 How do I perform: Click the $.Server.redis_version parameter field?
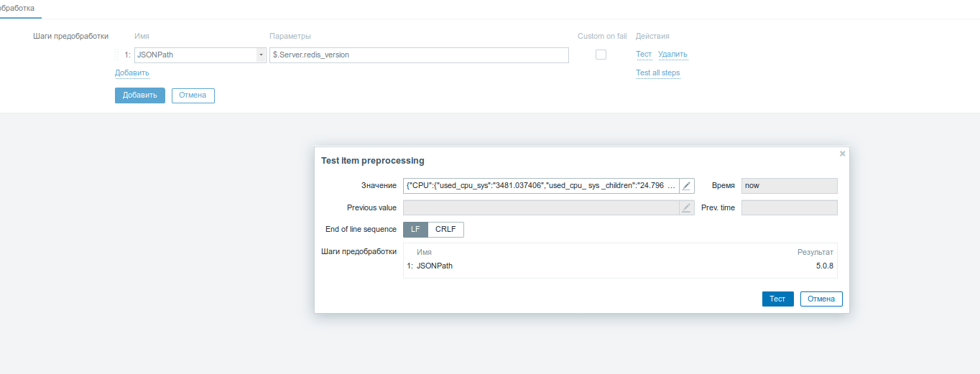(x=419, y=55)
